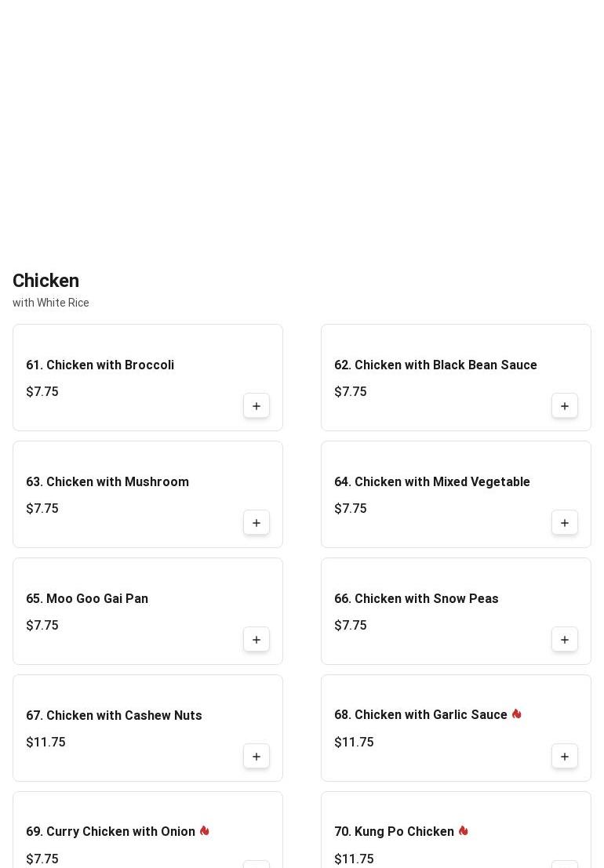
Task: Click plus for Chicken with Garlic Sauce
Action: (x=565, y=757)
